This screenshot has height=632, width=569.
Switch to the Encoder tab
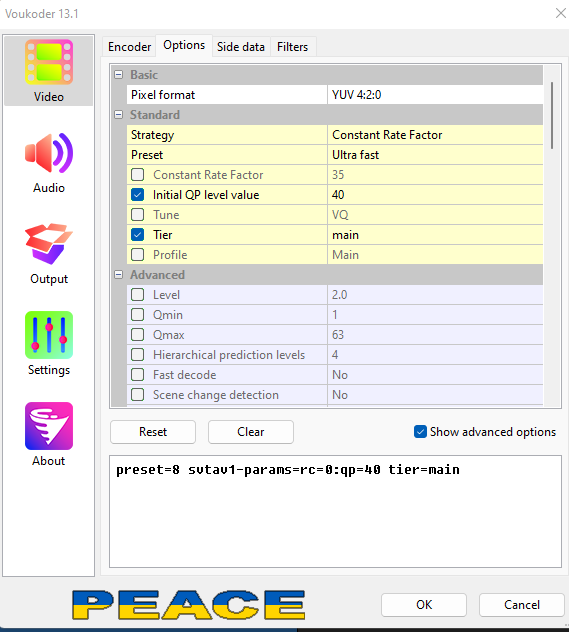[129, 47]
